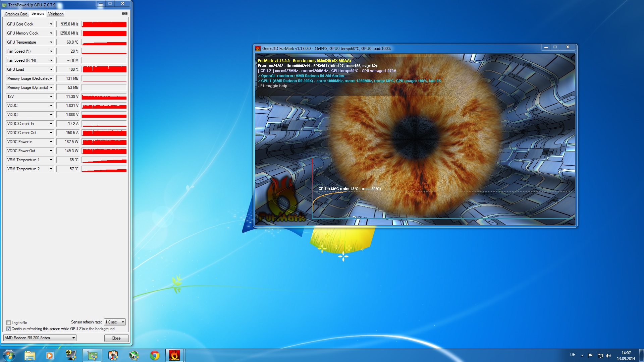The width and height of the screenshot is (644, 362).
Task: Click the GPU-Z graphics card taskbar icon
Action: [92, 355]
